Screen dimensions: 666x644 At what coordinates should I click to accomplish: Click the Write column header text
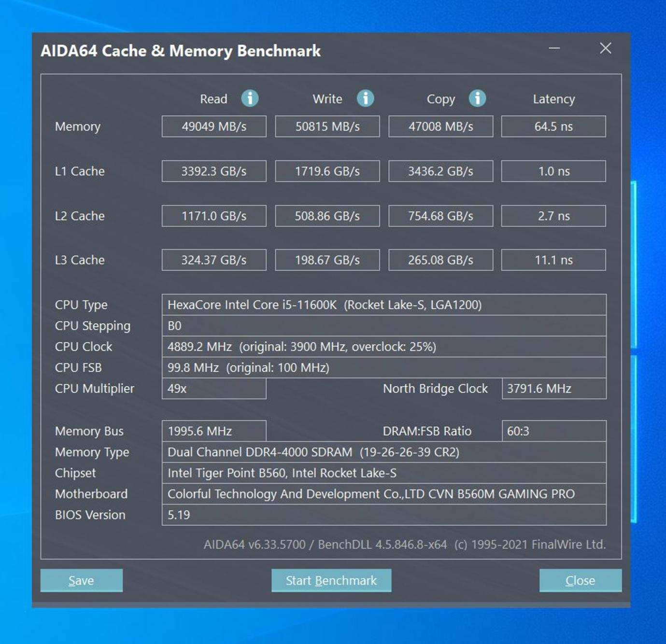point(327,99)
